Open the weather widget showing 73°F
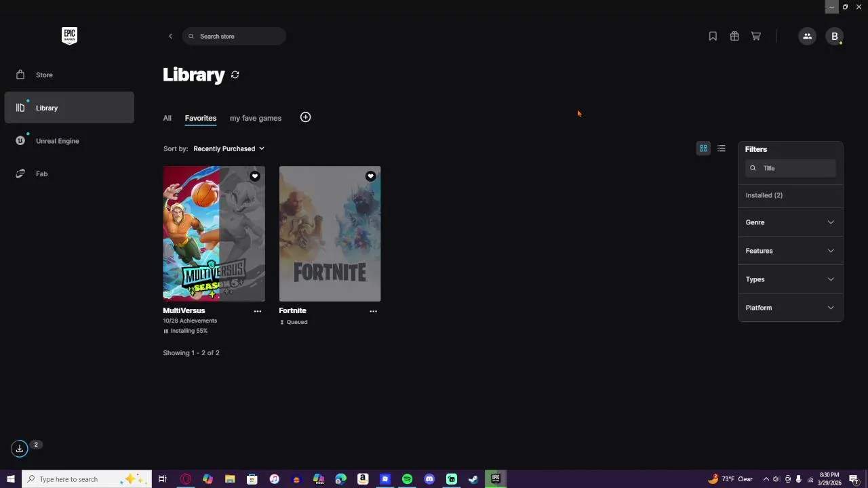Screen dimensions: 868x488 [730, 479]
